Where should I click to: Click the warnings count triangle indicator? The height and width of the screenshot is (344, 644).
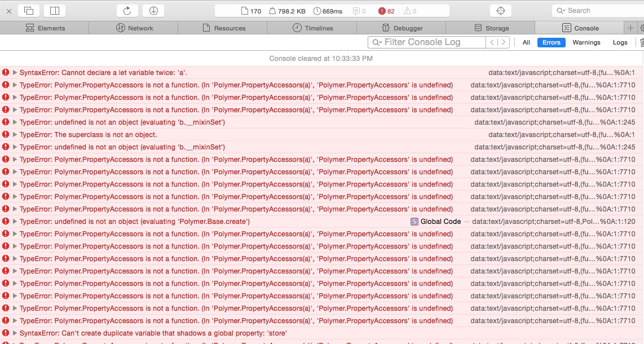(410, 11)
